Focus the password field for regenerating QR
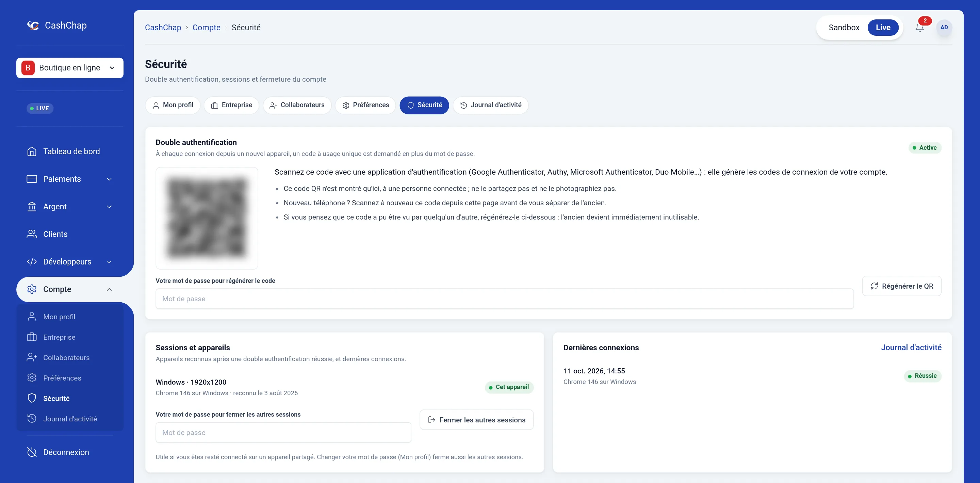The height and width of the screenshot is (483, 980). pos(504,299)
